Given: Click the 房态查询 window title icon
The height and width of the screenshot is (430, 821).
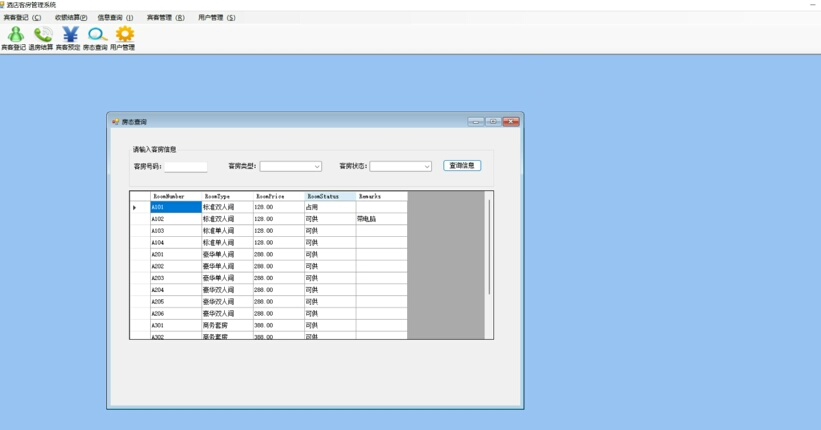Looking at the screenshot, I should point(115,122).
